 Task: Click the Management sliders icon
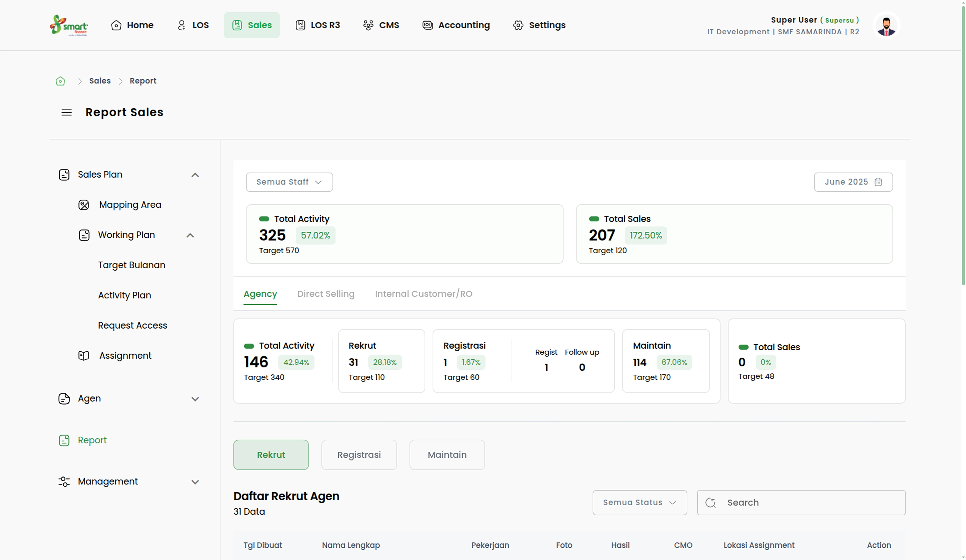(64, 482)
